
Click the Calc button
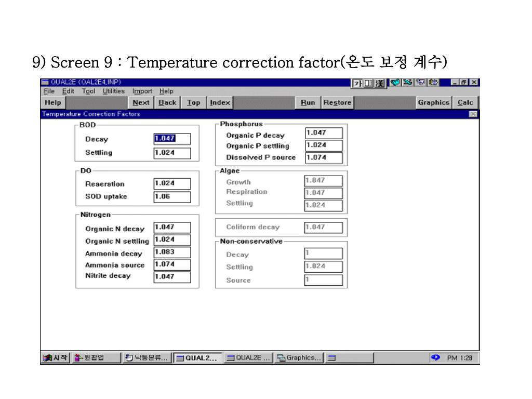pos(465,102)
